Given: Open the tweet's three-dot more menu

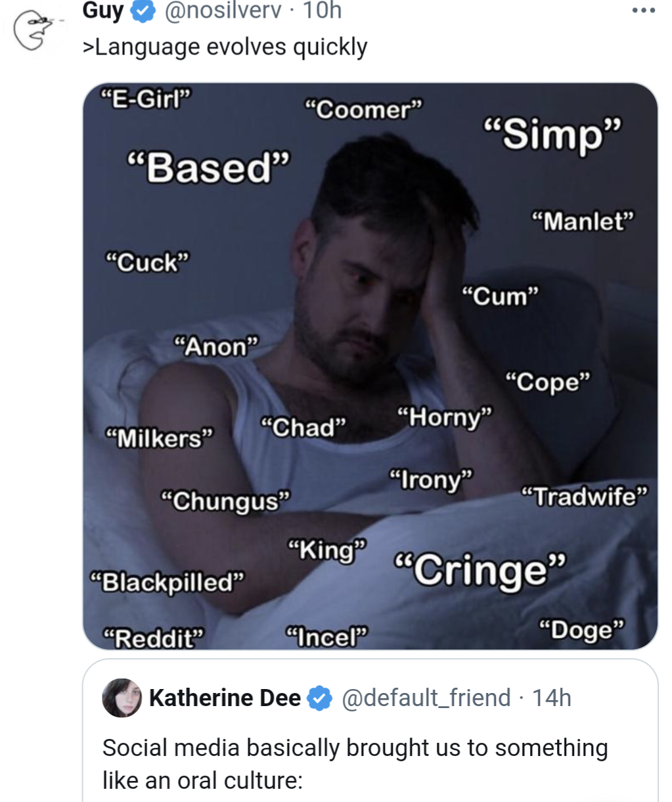Looking at the screenshot, I should (643, 11).
